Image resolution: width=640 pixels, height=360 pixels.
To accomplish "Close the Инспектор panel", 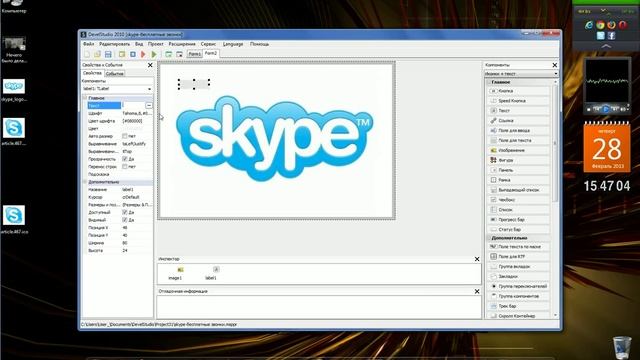I will pos(477,259).
